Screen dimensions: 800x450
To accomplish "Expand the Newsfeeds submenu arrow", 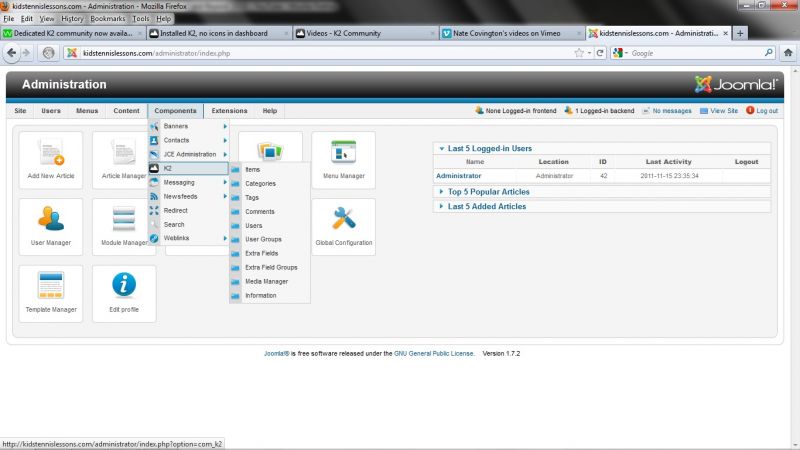I will pyautogui.click(x=225, y=196).
